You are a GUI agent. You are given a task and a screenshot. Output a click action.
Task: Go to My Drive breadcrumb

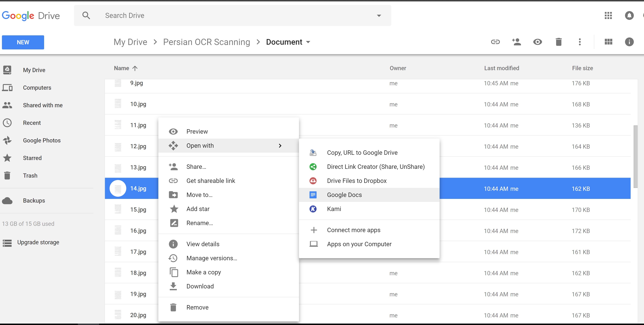pos(130,42)
